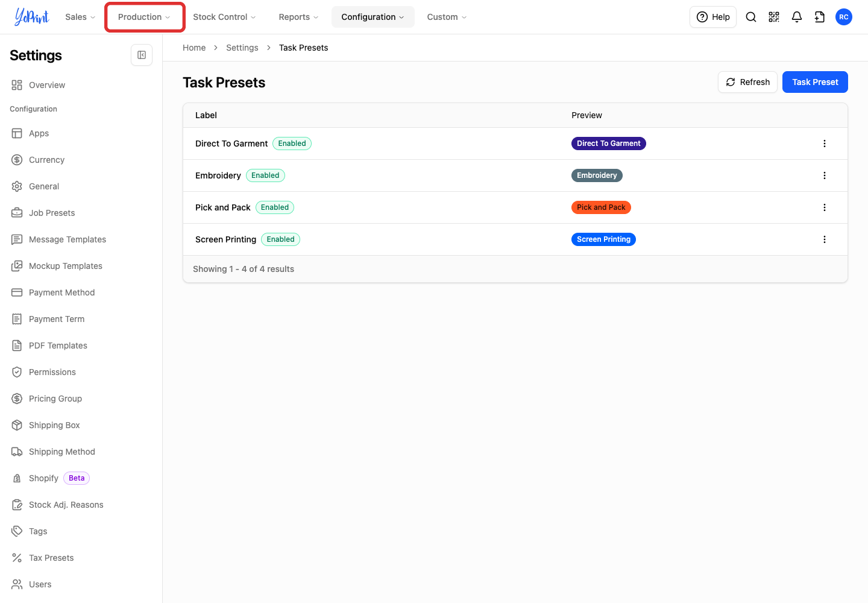Open the notifications bell icon

797,17
